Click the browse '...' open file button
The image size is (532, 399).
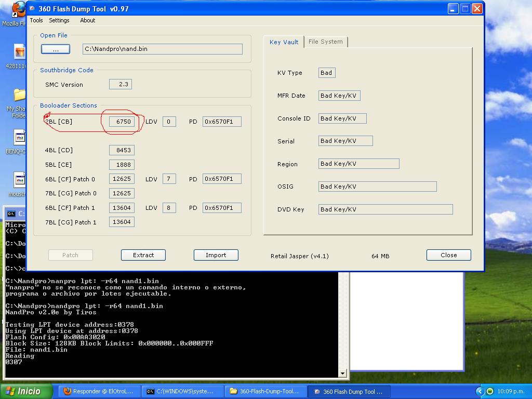(56, 49)
